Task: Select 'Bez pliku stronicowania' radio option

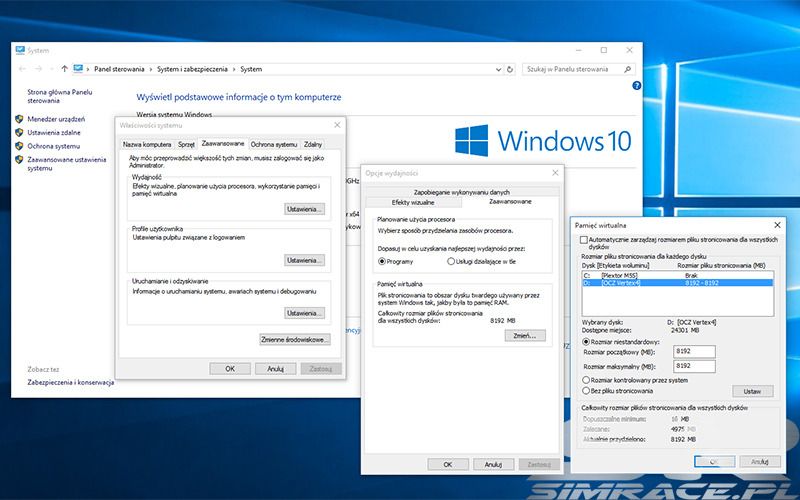Action: click(x=585, y=390)
